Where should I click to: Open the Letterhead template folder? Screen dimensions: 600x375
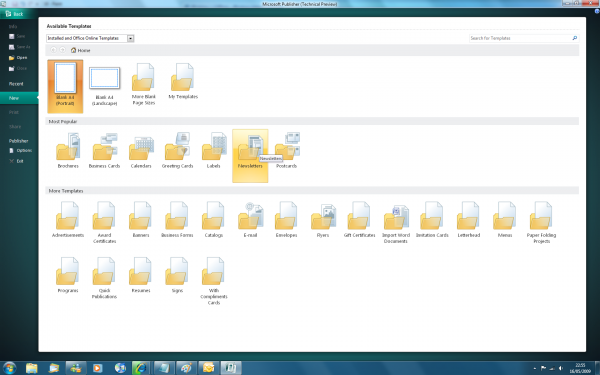469,220
